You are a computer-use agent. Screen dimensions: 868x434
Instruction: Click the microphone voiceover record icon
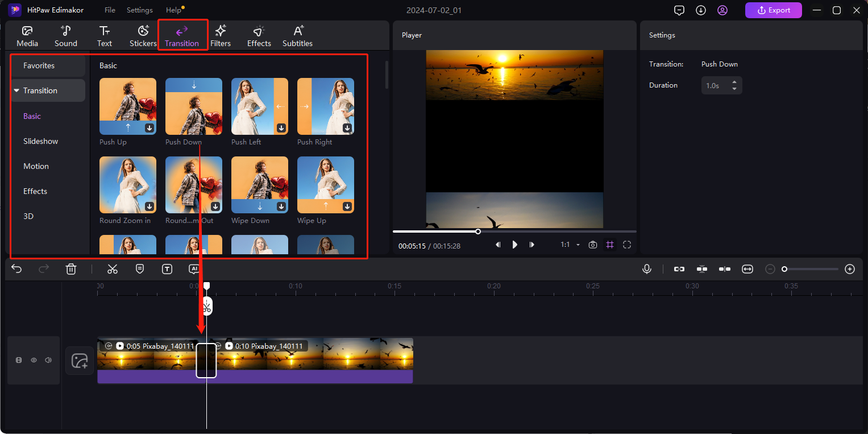pos(647,269)
